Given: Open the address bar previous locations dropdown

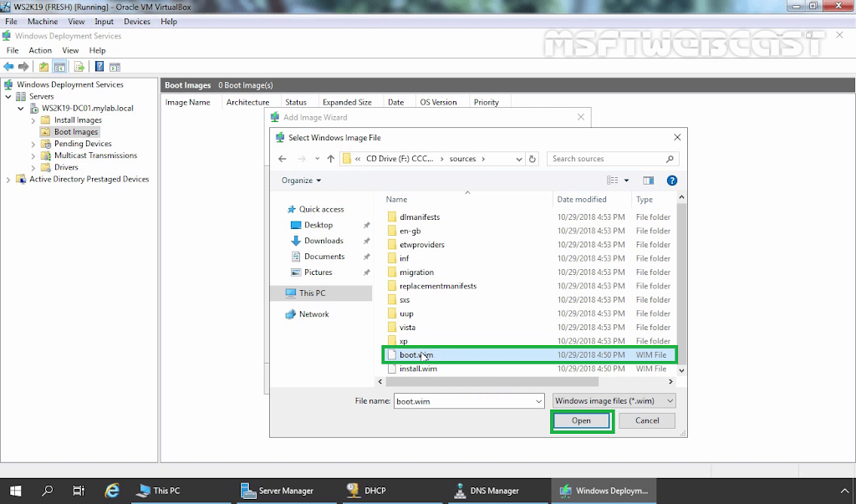Looking at the screenshot, I should [518, 159].
